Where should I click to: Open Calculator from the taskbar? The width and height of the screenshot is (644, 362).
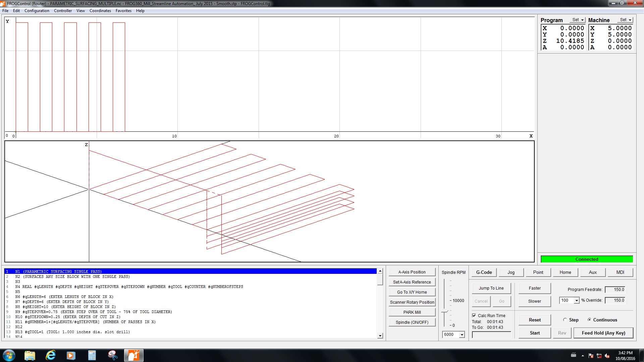pos(92,355)
